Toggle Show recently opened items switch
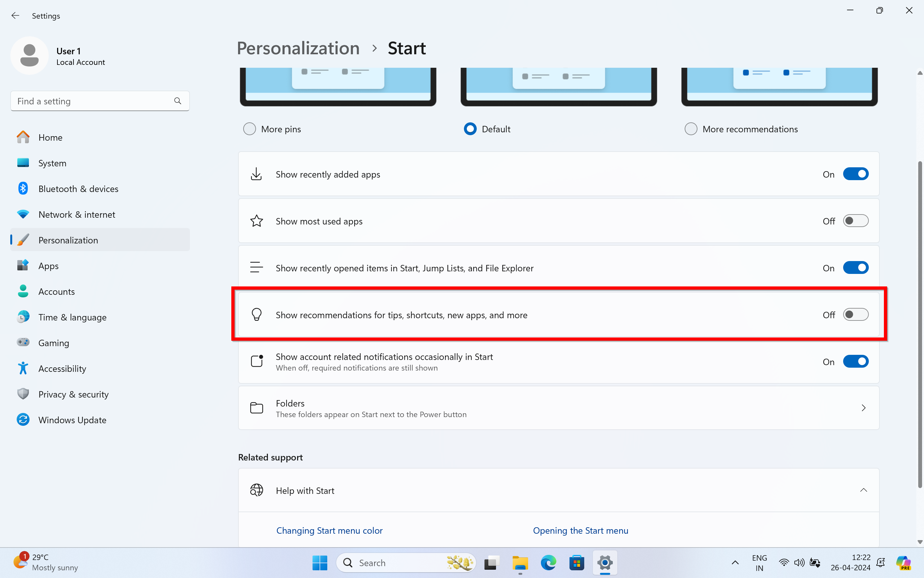The width and height of the screenshot is (924, 578). [x=856, y=267]
